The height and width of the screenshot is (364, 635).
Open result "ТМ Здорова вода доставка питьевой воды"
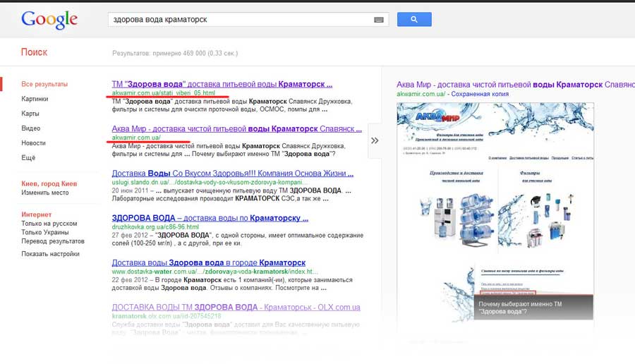point(222,84)
